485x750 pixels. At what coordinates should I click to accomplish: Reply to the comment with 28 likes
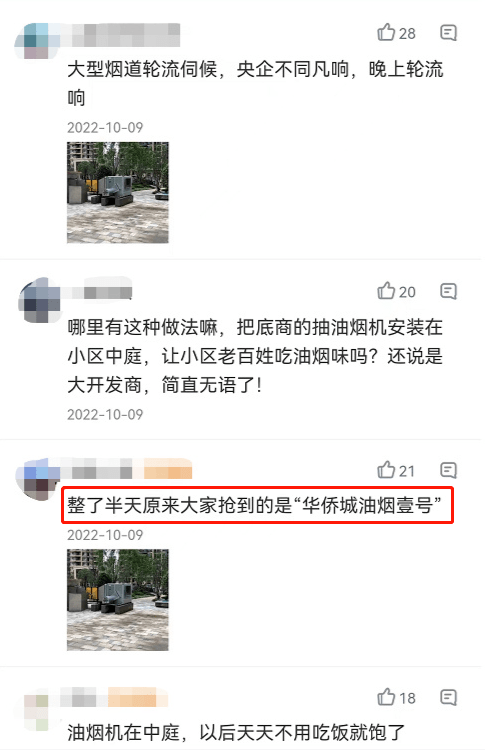pyautogui.click(x=448, y=33)
